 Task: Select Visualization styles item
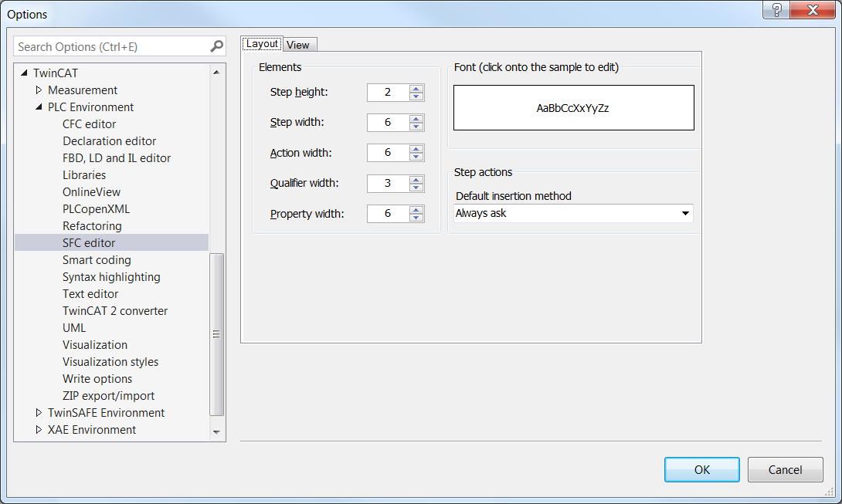point(110,362)
